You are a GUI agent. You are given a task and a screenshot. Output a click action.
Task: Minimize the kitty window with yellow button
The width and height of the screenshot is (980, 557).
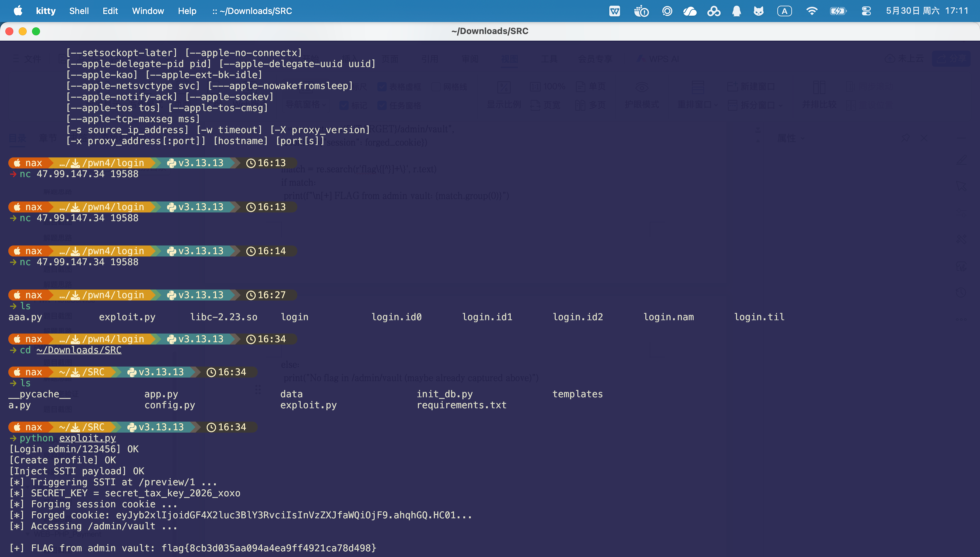click(23, 31)
